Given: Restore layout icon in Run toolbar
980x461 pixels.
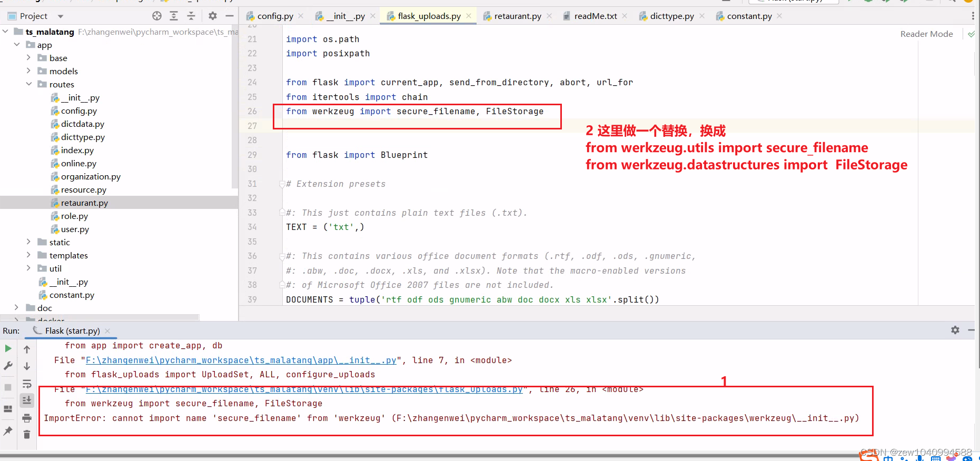Looking at the screenshot, I should (x=8, y=409).
